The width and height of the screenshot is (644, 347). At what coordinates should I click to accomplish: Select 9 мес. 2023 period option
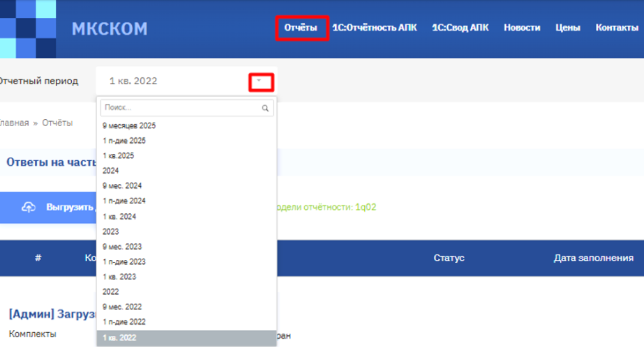(x=122, y=247)
